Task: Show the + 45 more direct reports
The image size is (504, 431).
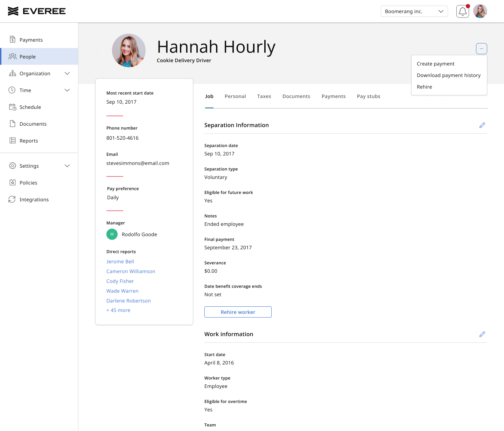Action: click(x=118, y=310)
